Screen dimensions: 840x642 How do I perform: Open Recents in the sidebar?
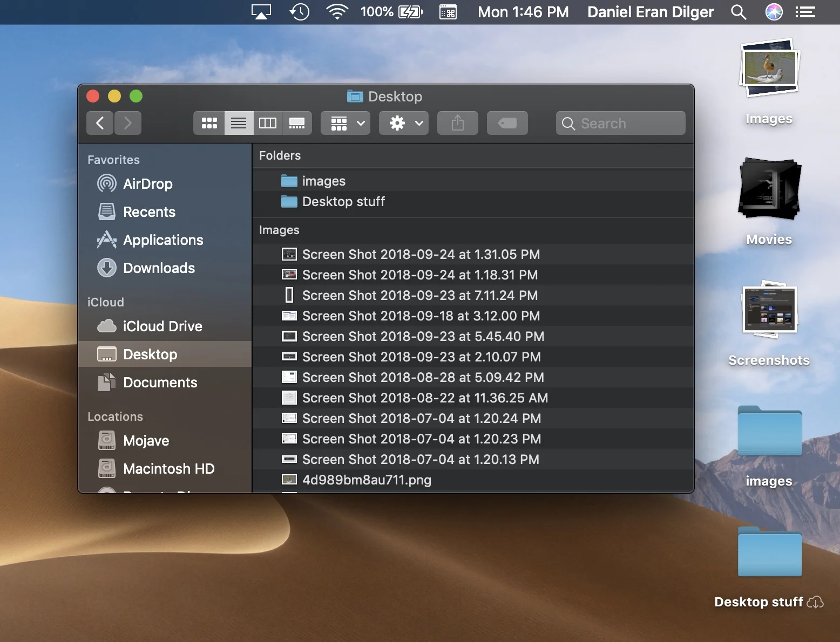tap(165, 212)
